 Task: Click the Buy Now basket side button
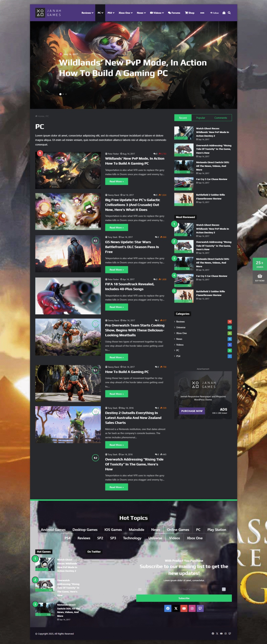pyautogui.click(x=260, y=277)
